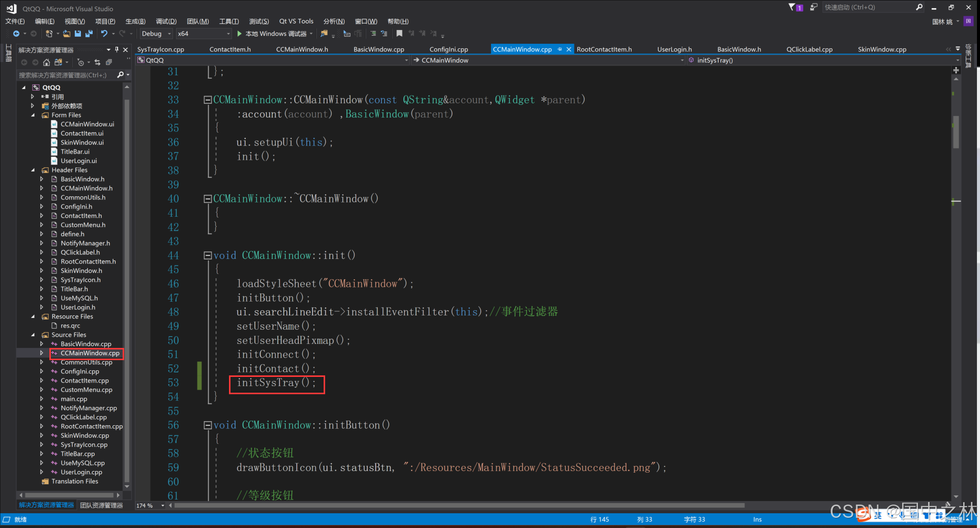Close the CCMainWindow.cpp tab
Image resolution: width=980 pixels, height=528 pixels.
569,49
